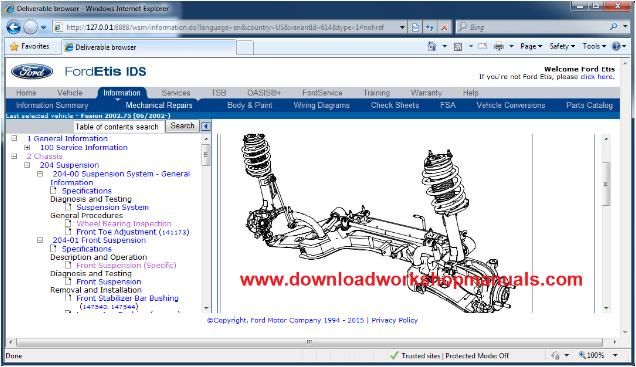Open the FordService navigation tab
Screen dimensions: 636x367
pos(322,93)
